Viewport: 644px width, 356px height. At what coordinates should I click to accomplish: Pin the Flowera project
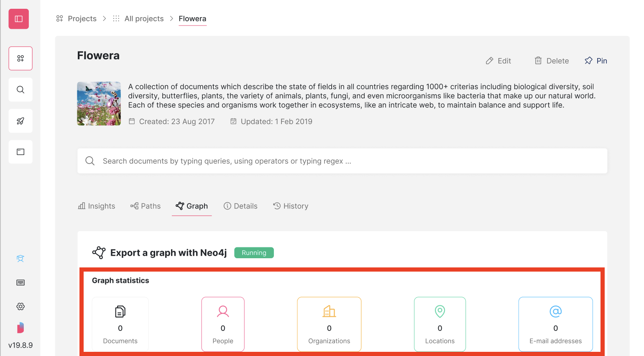(595, 61)
